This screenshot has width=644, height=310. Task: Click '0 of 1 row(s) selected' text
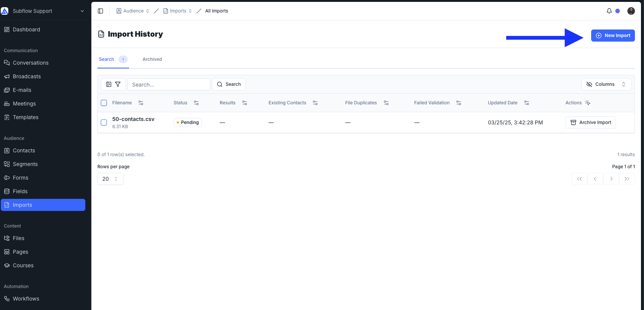tap(121, 155)
